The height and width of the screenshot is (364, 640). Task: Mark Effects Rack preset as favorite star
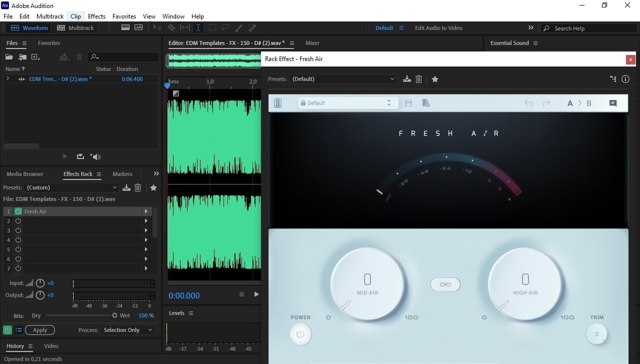tap(153, 187)
